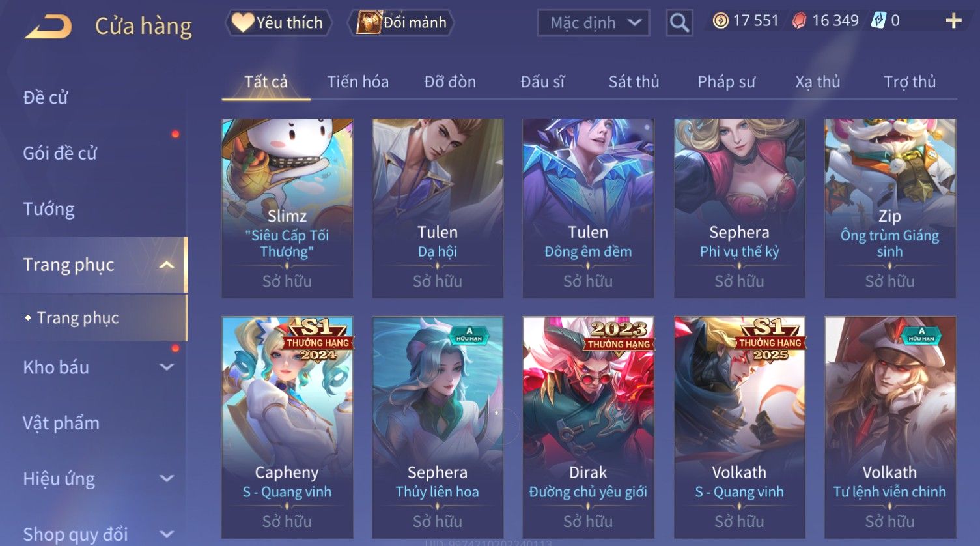980x546 pixels.
Task: Open the search magnifier icon
Action: point(679,23)
